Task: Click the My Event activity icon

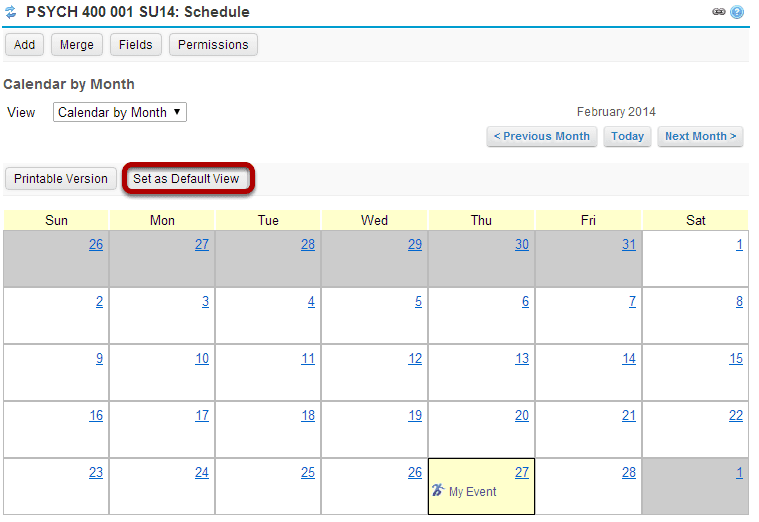Action: tap(438, 490)
